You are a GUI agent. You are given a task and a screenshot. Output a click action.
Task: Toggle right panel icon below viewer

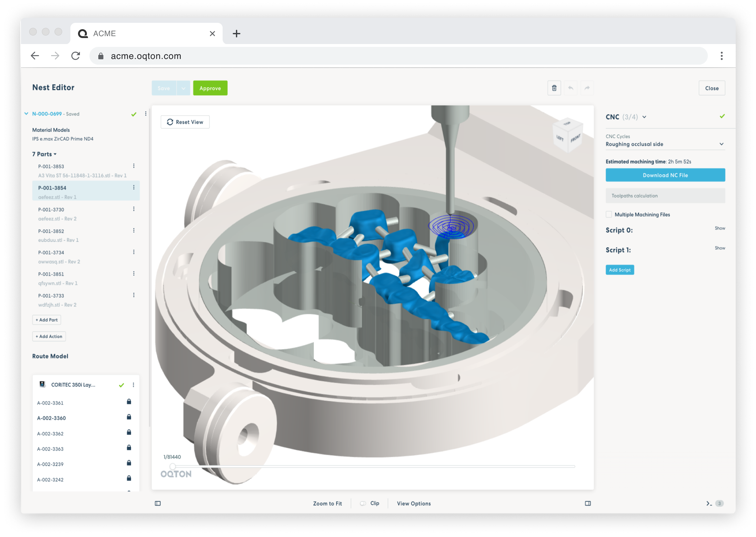588,503
